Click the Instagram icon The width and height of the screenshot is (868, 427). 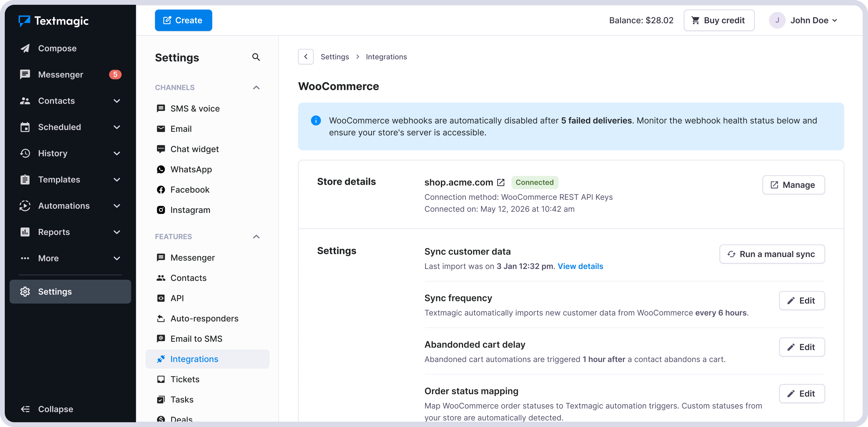click(x=161, y=210)
